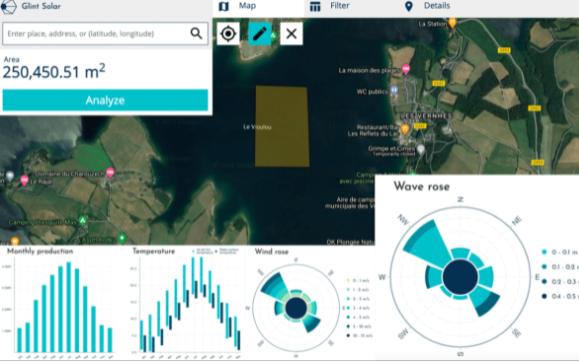
Task: Click the NE compass label on Wave rose
Action: point(517,221)
